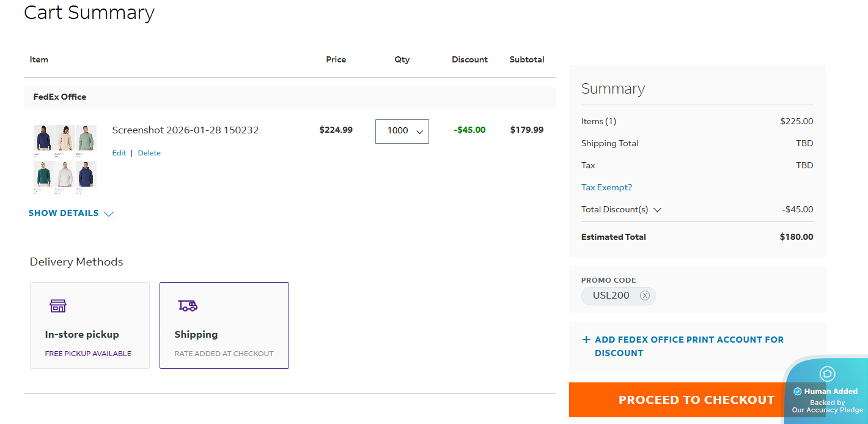868x424 pixels.
Task: Remove promo code USL200 with the X icon
Action: (644, 296)
